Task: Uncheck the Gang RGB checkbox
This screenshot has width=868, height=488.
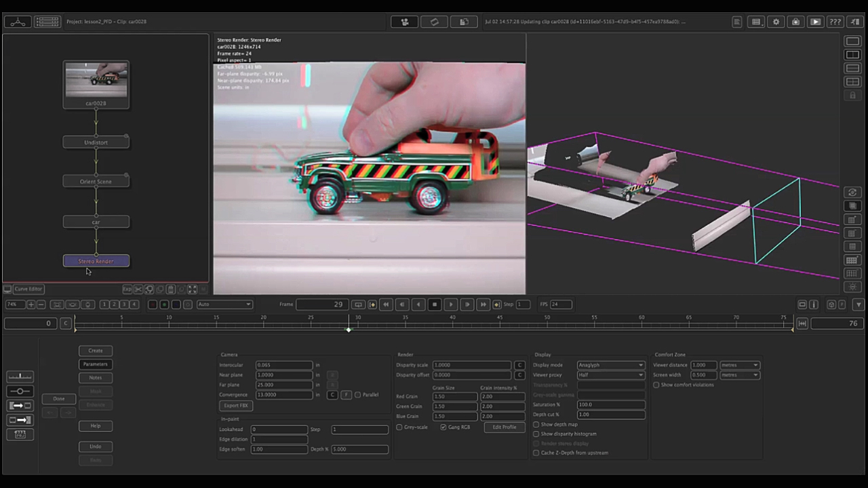Action: coord(443,428)
